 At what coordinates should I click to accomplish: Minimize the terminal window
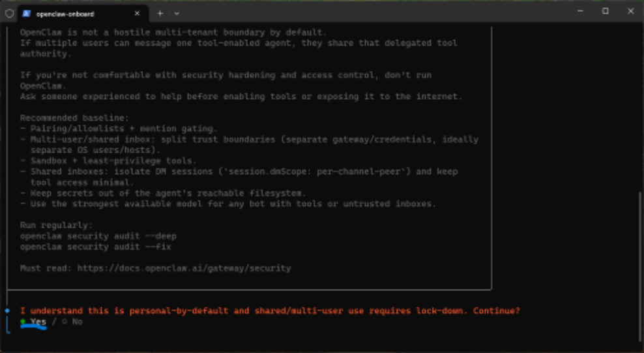click(x=580, y=11)
